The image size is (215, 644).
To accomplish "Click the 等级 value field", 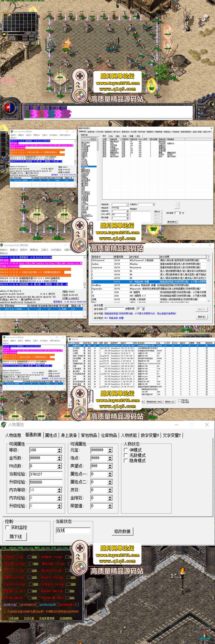I will click(x=43, y=450).
